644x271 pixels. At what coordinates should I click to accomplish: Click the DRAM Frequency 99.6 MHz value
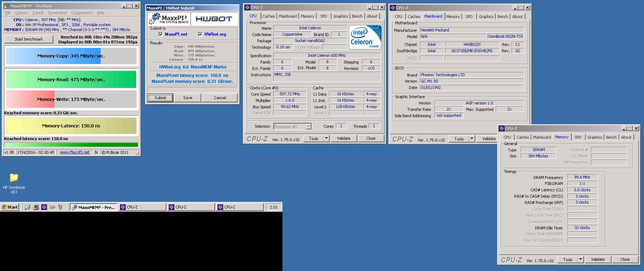tap(582, 177)
